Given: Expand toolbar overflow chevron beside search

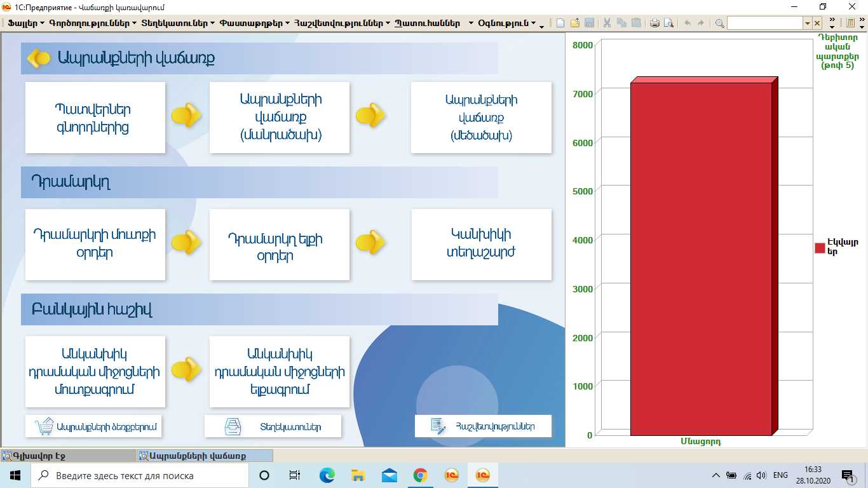Looking at the screenshot, I should point(832,23).
